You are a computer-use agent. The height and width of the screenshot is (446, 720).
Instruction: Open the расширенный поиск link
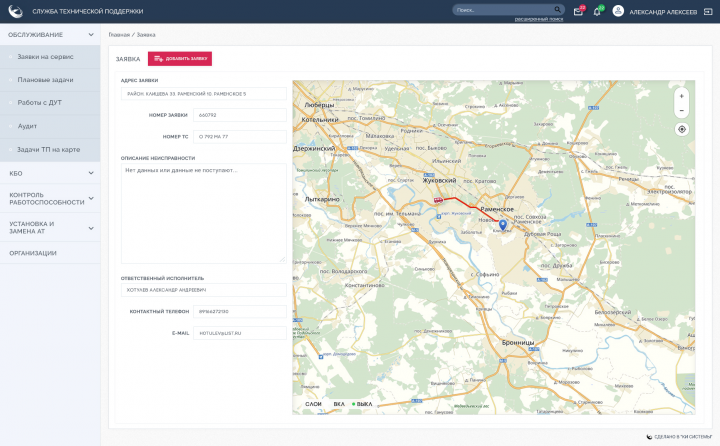click(x=539, y=19)
